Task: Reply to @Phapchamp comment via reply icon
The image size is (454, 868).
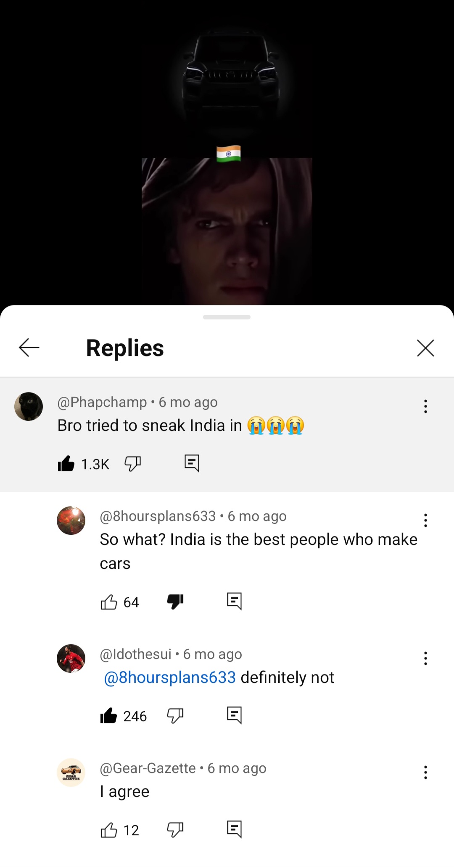Action: point(192,464)
